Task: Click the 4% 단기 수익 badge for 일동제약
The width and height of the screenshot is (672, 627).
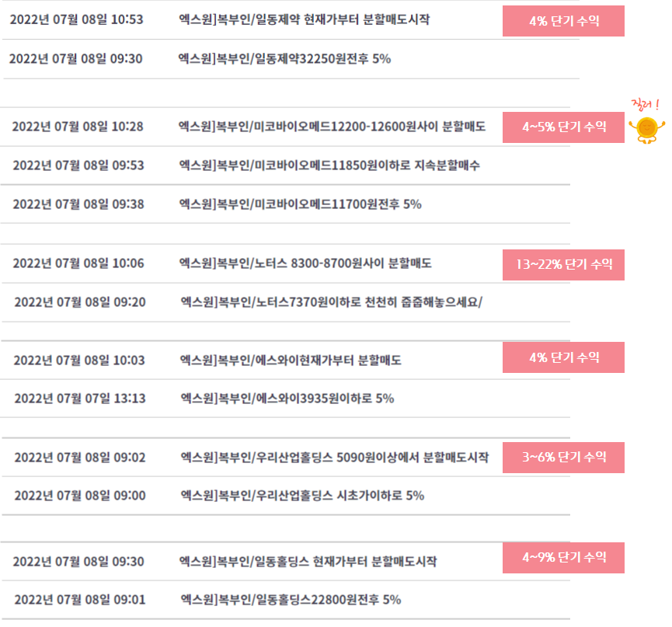Action: tap(563, 21)
